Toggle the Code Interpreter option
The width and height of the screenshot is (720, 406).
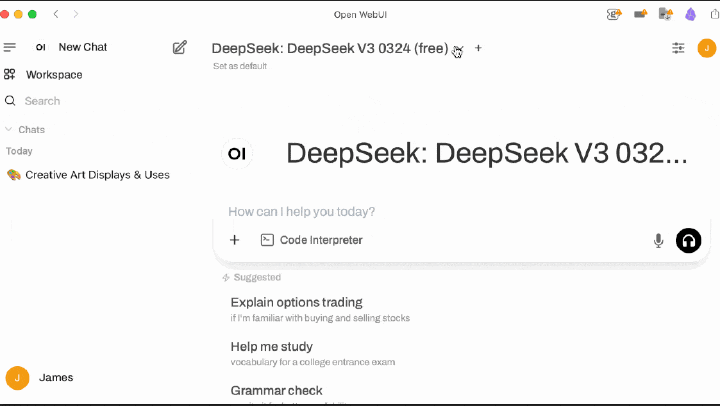pyautogui.click(x=311, y=240)
